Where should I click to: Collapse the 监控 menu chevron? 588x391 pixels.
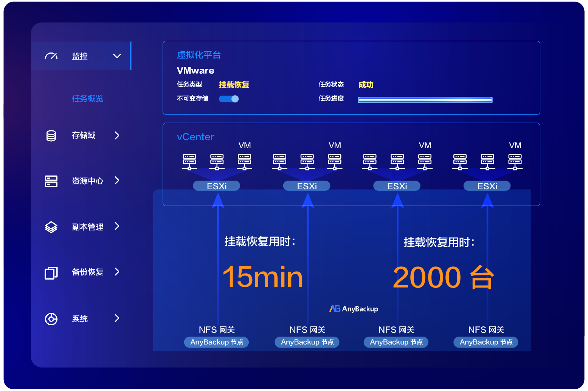117,56
